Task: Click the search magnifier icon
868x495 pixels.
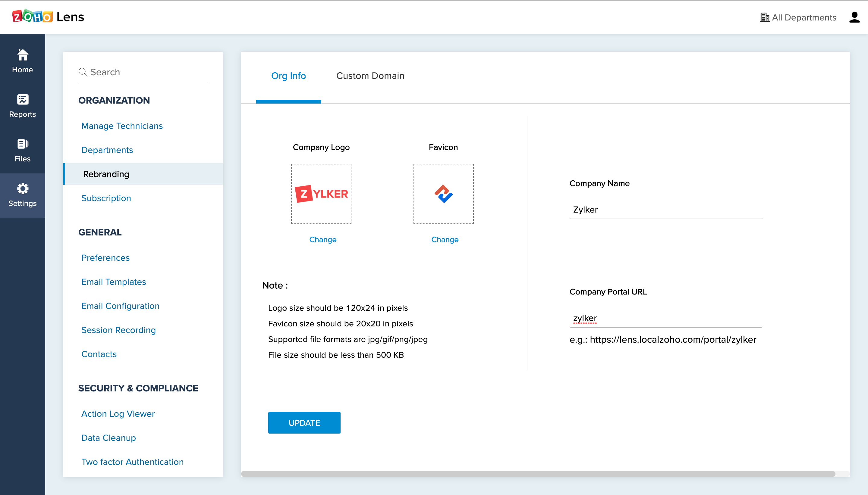Action: point(83,72)
